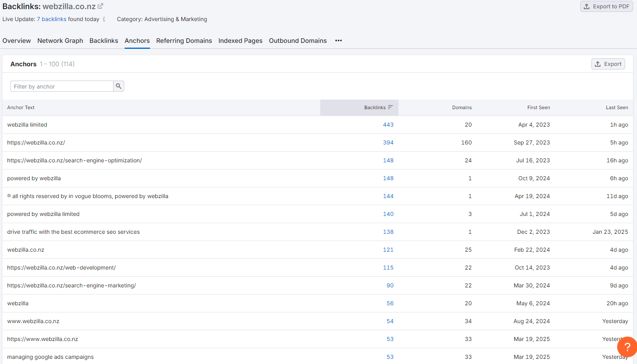The image size is (637, 364).
Task: Click the live update info icon
Action: 104,19
